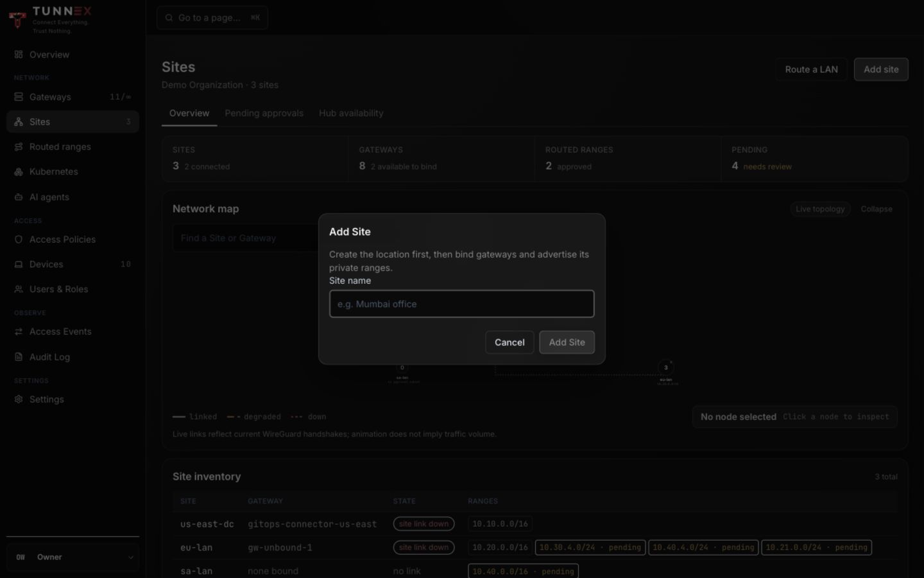Click the sa-lan site inventory name
This screenshot has width=924, height=578.
point(196,571)
